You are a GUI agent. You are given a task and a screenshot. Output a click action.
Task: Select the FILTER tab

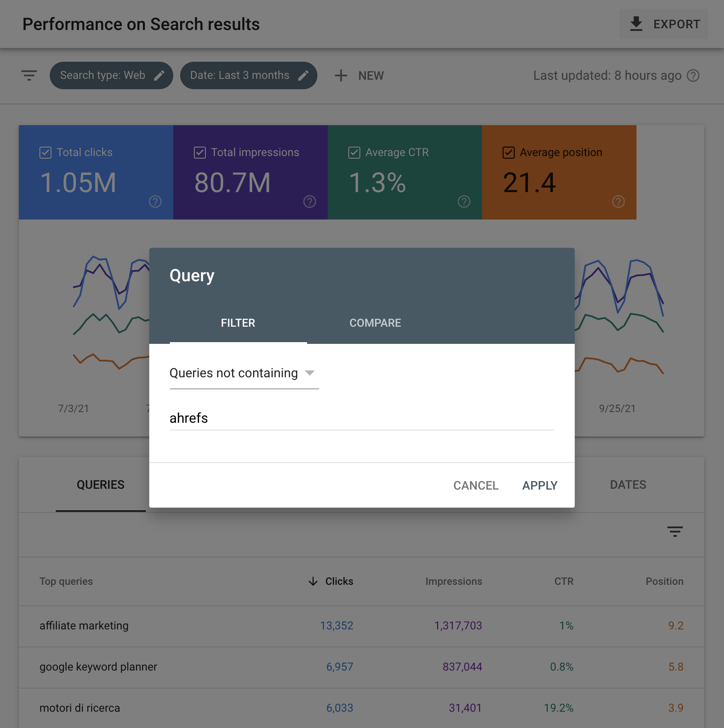tap(238, 323)
